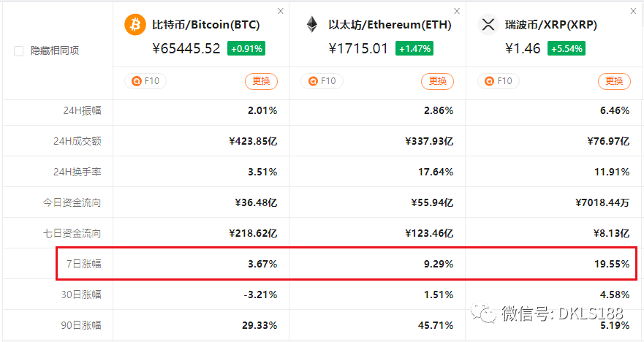Click the XRP logo icon
Image resolution: width=644 pixels, height=342 pixels.
(x=488, y=24)
